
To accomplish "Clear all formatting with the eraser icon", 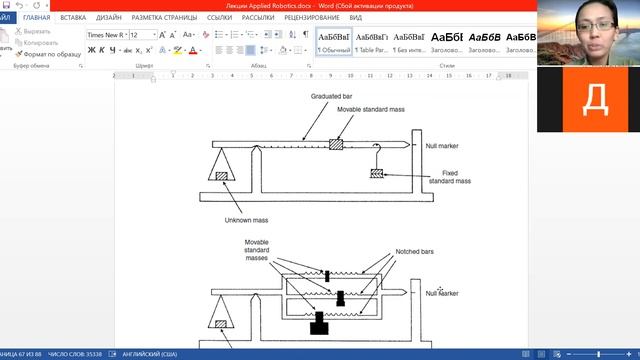I will (x=206, y=35).
